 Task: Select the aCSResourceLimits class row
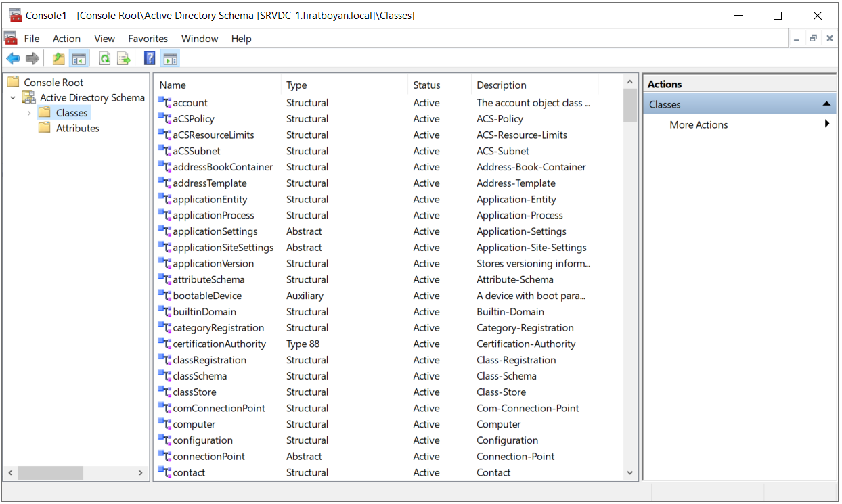388,135
